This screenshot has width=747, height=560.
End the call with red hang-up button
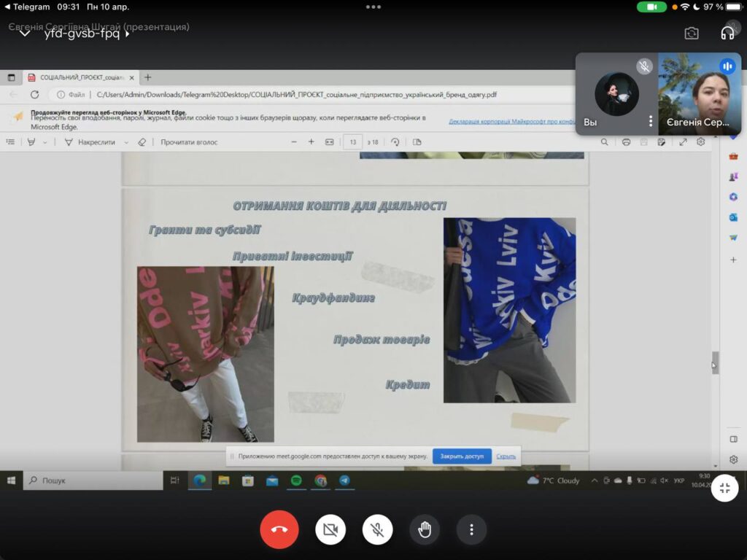point(279,529)
